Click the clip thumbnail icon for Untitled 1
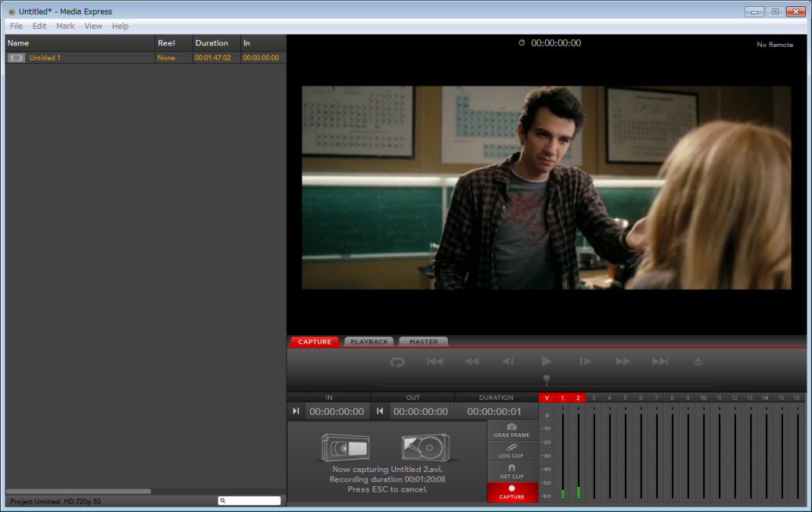Image resolution: width=812 pixels, height=512 pixels. pyautogui.click(x=16, y=58)
